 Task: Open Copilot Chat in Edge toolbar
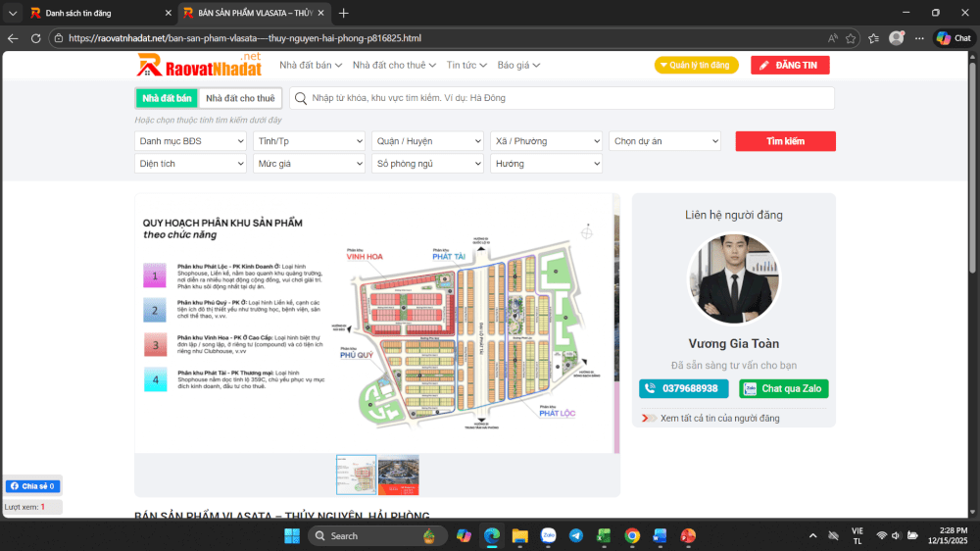pyautogui.click(x=953, y=38)
